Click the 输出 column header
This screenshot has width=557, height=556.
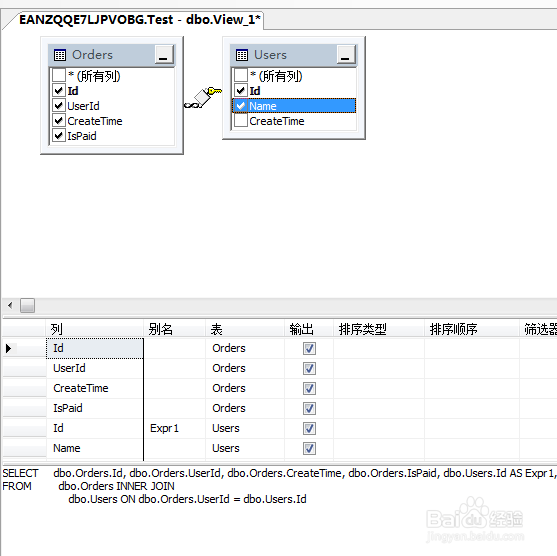pyautogui.click(x=309, y=329)
